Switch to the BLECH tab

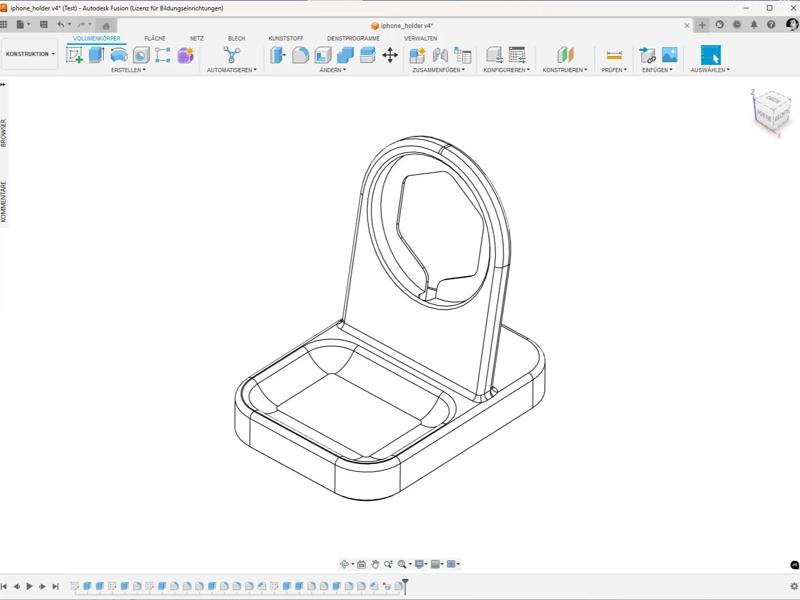pyautogui.click(x=236, y=38)
